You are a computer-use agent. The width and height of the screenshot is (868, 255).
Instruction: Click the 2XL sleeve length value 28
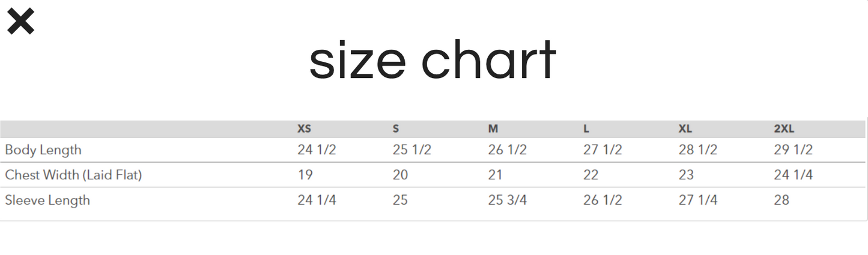pos(782,200)
